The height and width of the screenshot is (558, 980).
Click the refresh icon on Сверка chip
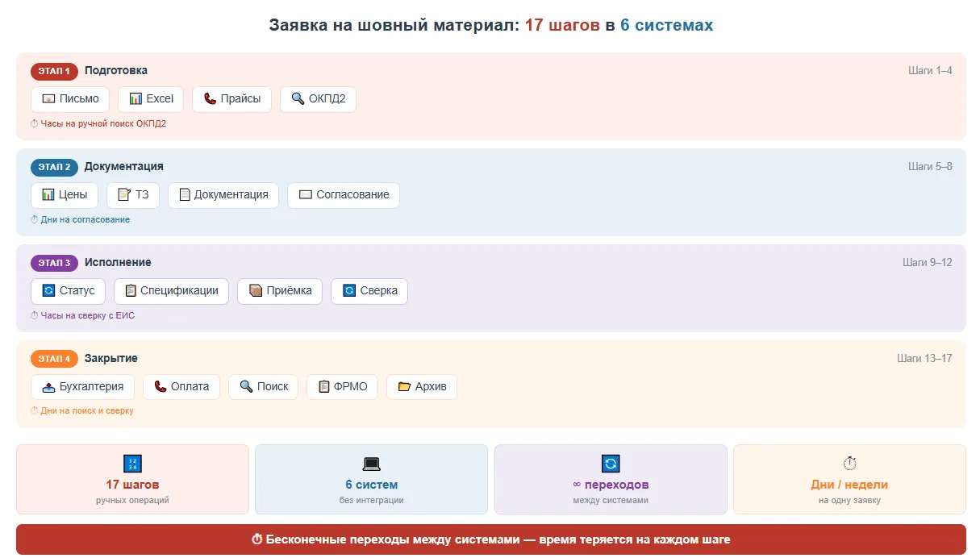pos(349,291)
